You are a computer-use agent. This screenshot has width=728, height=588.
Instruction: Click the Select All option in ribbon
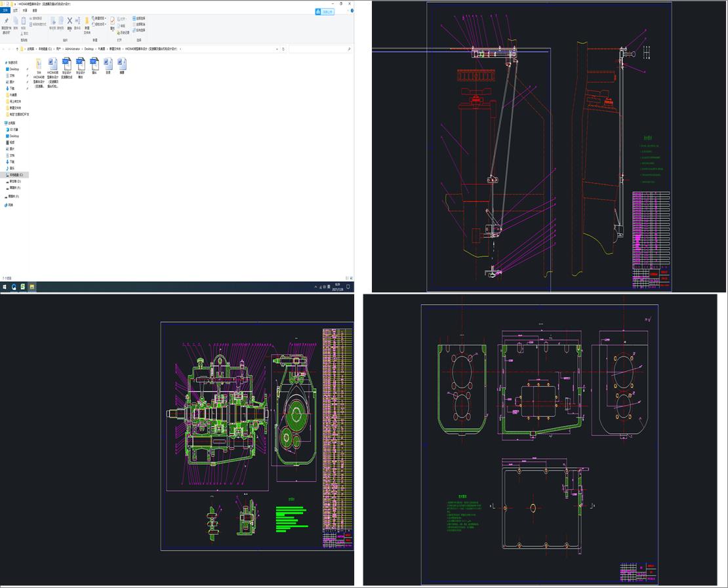tap(139, 18)
